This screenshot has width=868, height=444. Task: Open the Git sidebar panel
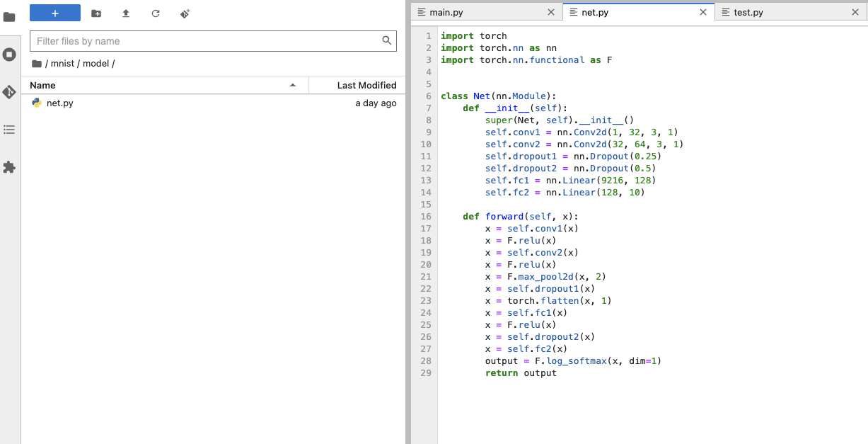pyautogui.click(x=9, y=92)
